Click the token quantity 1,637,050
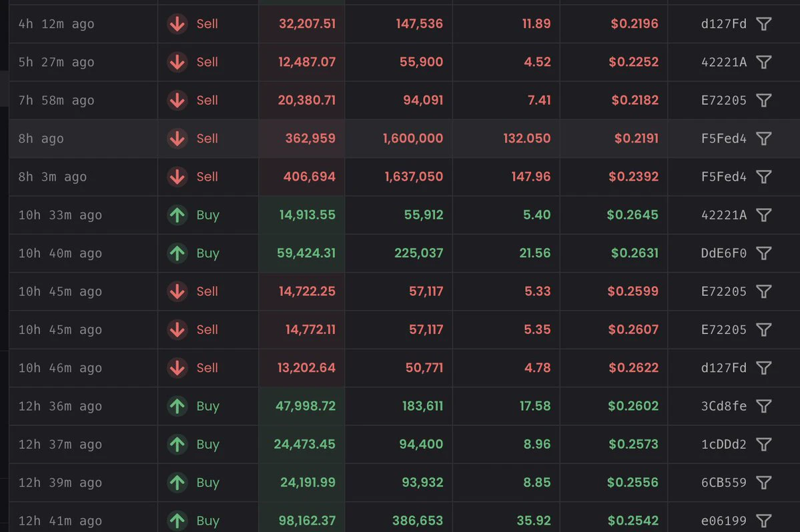The height and width of the screenshot is (532, 800). [414, 177]
